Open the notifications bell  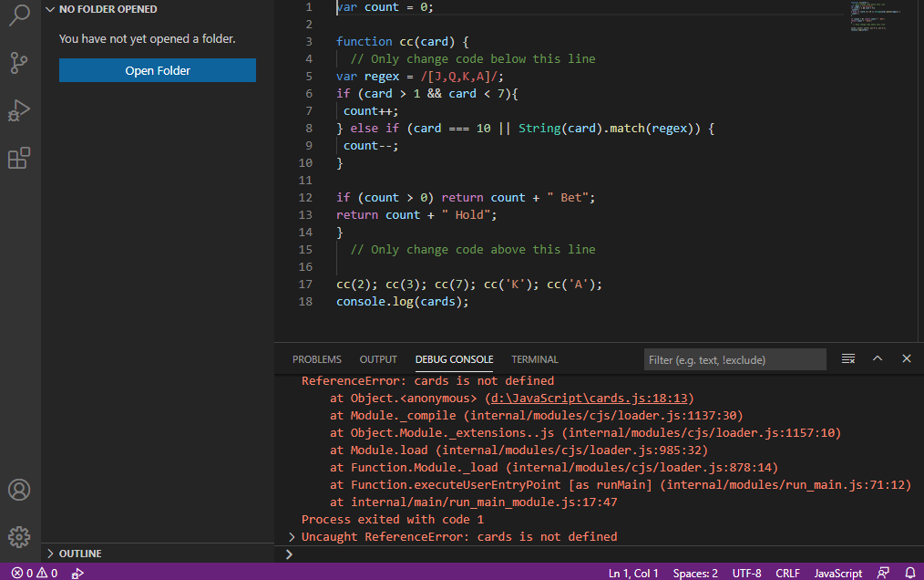(909, 573)
